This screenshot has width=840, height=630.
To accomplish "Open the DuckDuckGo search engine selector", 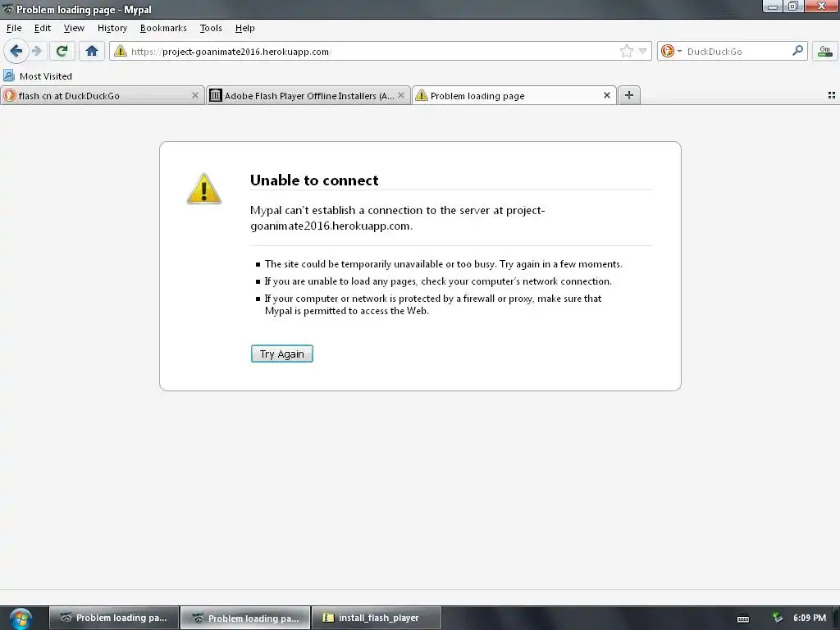I will point(670,52).
